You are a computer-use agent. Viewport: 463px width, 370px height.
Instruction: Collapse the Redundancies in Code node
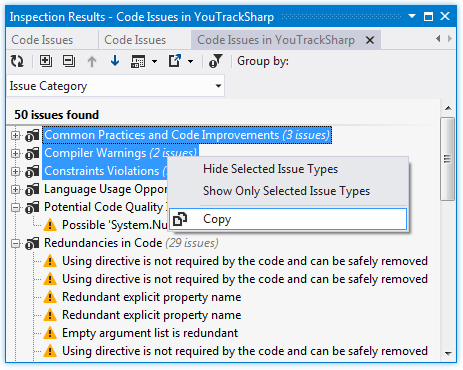point(15,243)
